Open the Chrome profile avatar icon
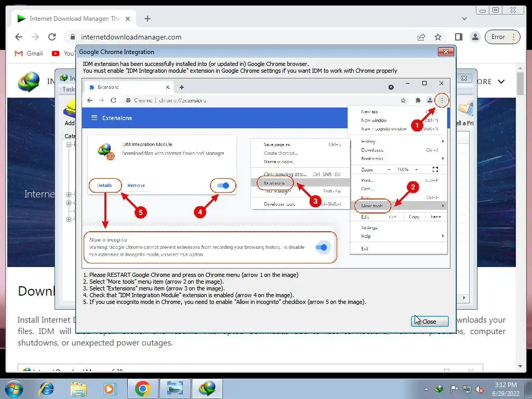 475,37
